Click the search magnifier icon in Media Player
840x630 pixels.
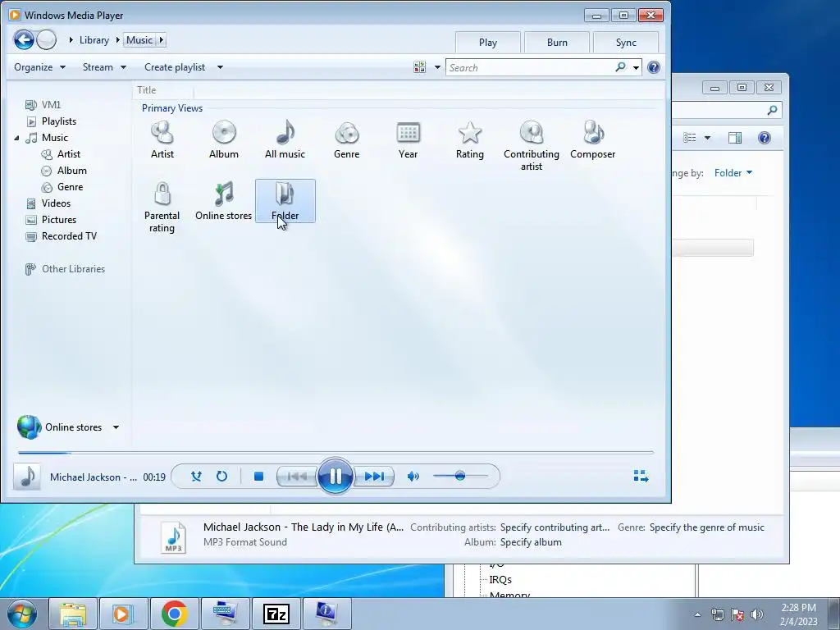tap(620, 67)
